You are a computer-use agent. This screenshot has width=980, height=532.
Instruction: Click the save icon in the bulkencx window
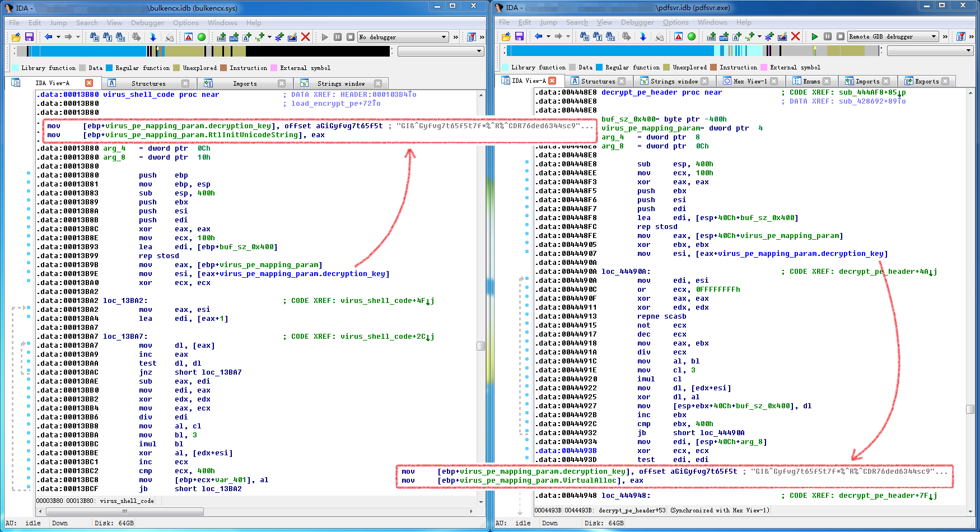tap(29, 37)
